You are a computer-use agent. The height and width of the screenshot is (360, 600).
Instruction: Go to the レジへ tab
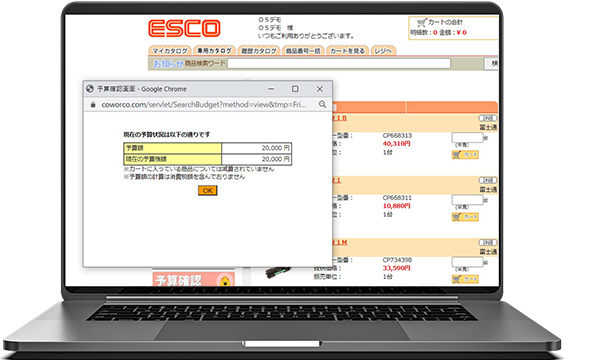tap(383, 50)
